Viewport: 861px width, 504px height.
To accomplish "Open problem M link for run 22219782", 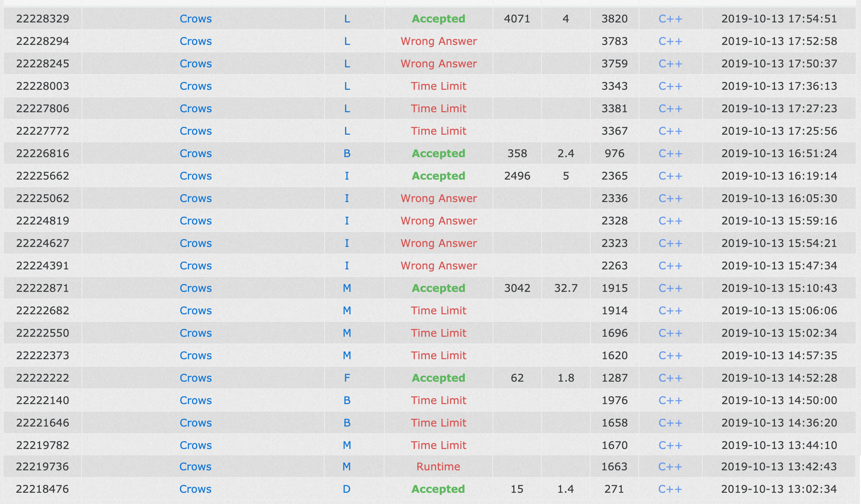I will 347,445.
